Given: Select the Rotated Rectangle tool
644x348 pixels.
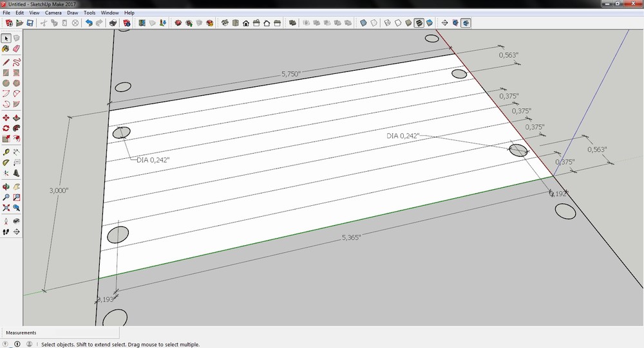Looking at the screenshot, I should (x=17, y=73).
